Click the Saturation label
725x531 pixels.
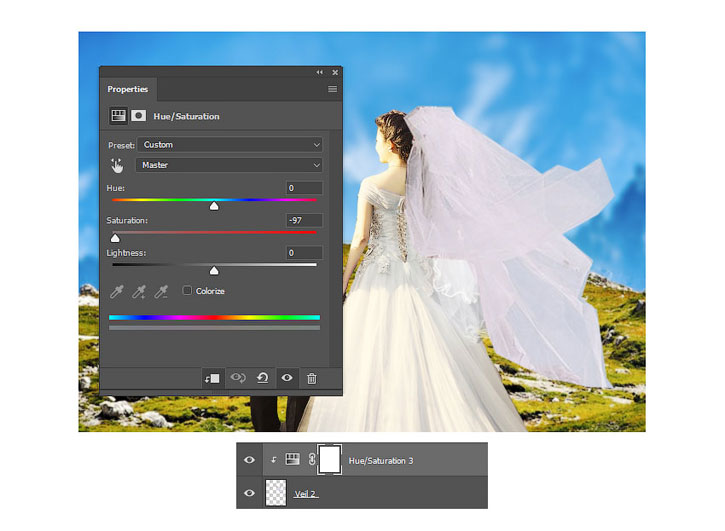(127, 220)
